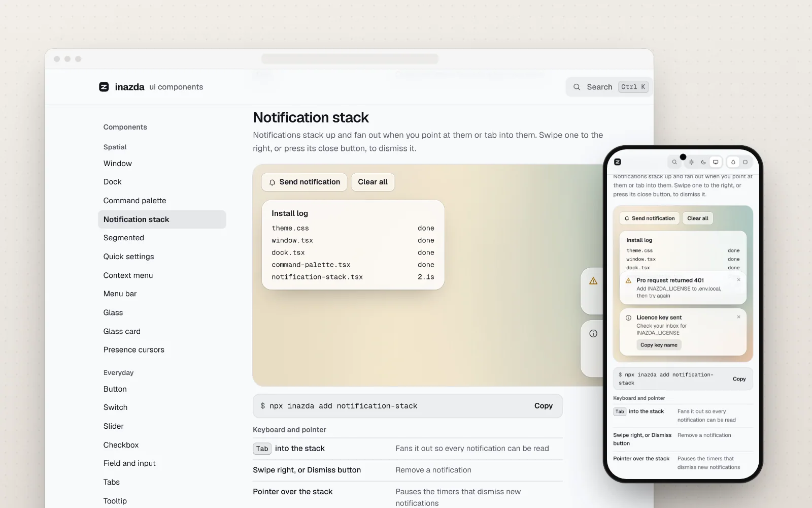Open search with the phone's magnifier icon

tap(674, 162)
